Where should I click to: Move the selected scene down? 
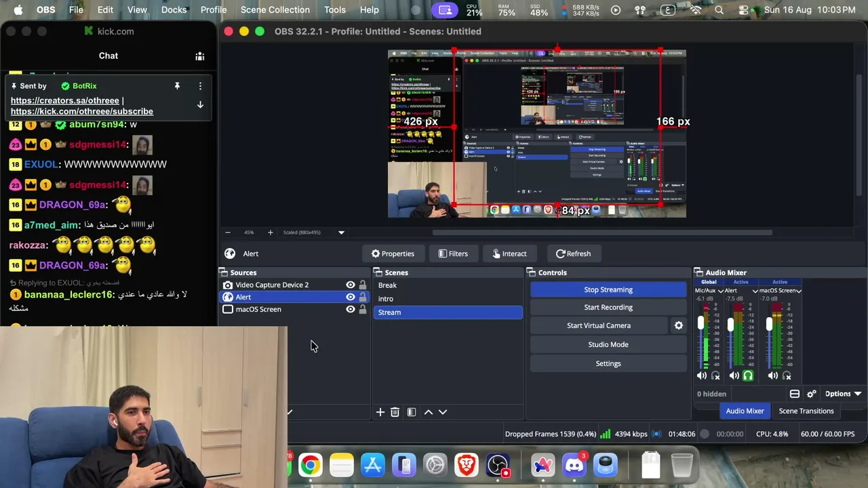coord(443,412)
